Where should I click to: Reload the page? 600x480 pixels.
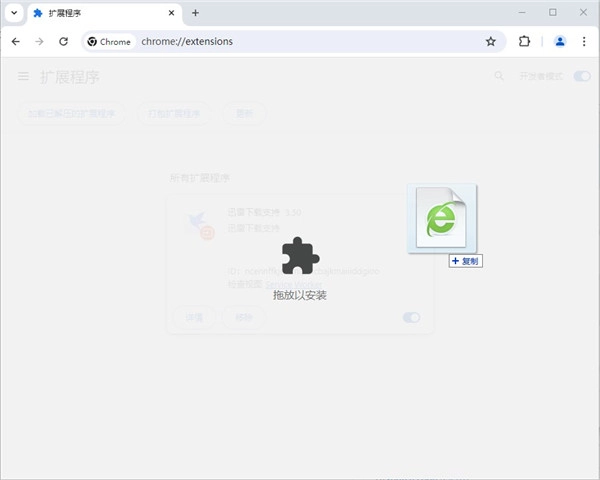[x=63, y=42]
